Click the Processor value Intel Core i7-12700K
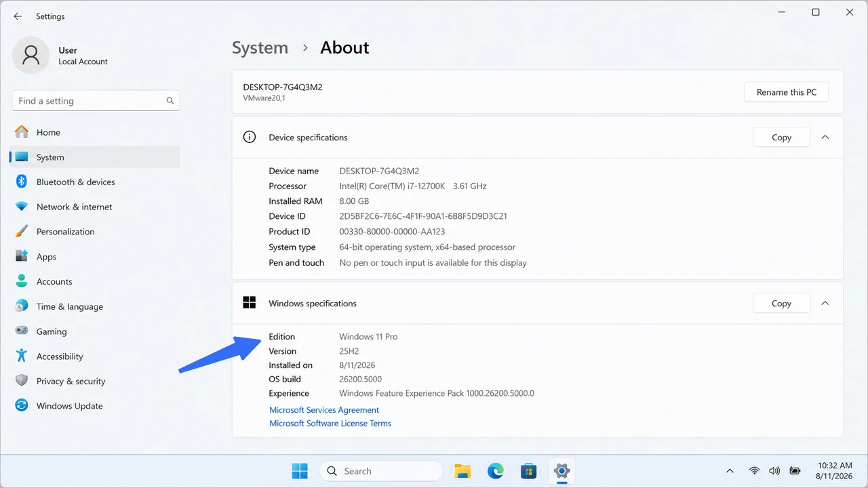The width and height of the screenshot is (868, 488). (413, 186)
